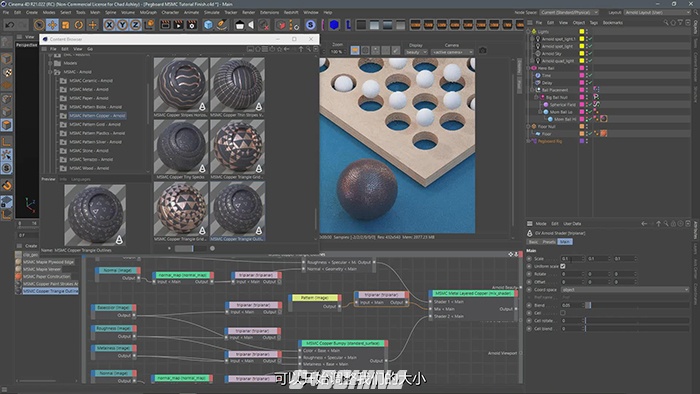Select the Live Selection tool
Viewport: 700px width, 394px height.
point(39,25)
